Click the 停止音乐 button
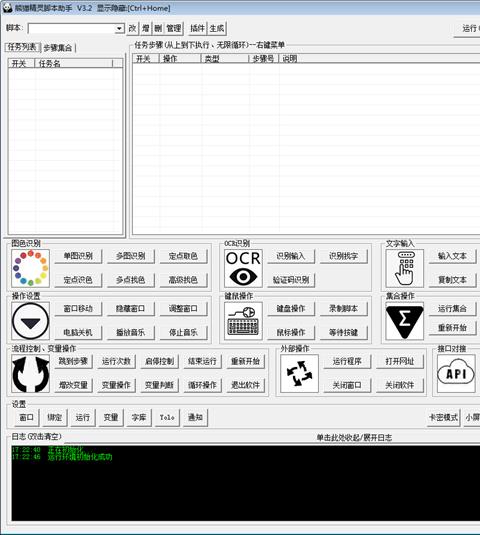 [x=183, y=332]
